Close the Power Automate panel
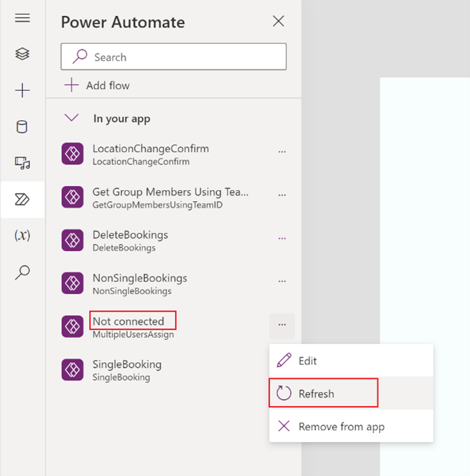The image size is (470, 476). (279, 22)
